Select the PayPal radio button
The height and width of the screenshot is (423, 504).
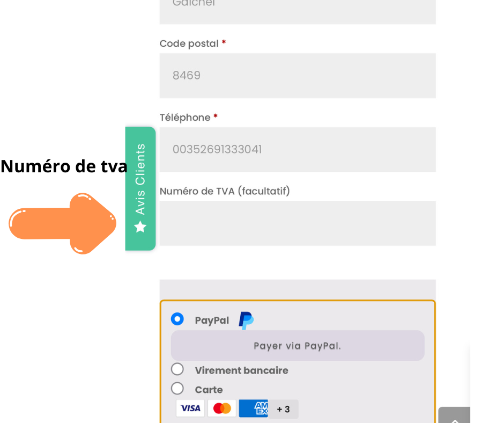pyautogui.click(x=177, y=319)
